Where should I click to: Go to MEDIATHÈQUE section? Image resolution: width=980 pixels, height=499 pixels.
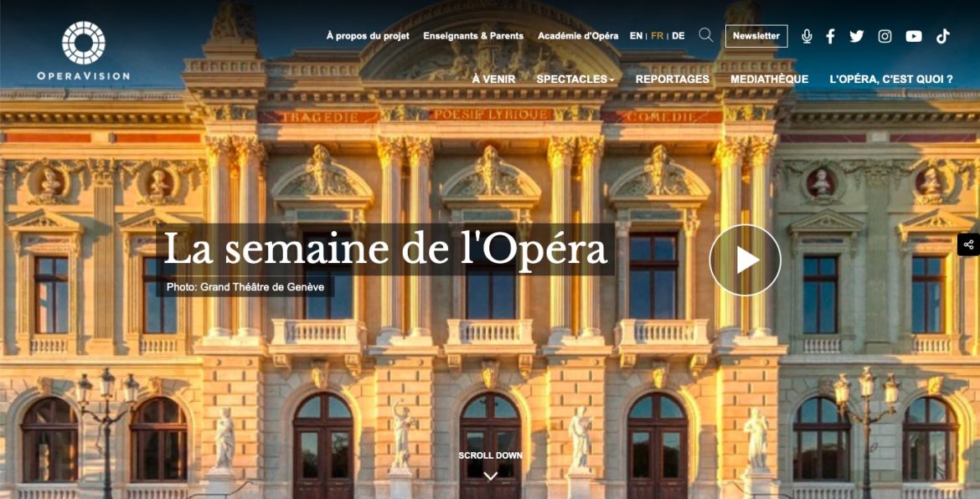tap(770, 80)
